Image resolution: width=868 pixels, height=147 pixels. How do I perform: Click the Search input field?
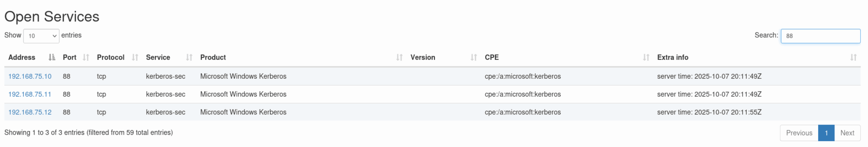click(820, 36)
